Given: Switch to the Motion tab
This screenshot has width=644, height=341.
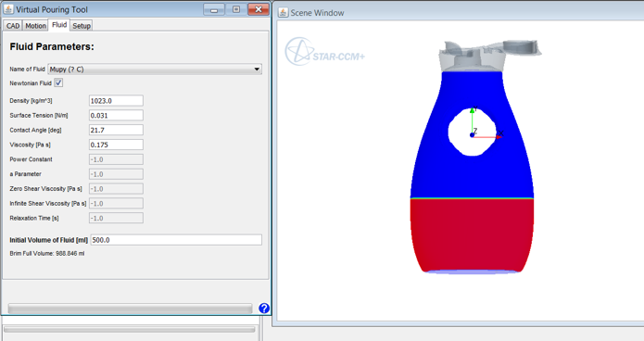Looking at the screenshot, I should pos(35,25).
